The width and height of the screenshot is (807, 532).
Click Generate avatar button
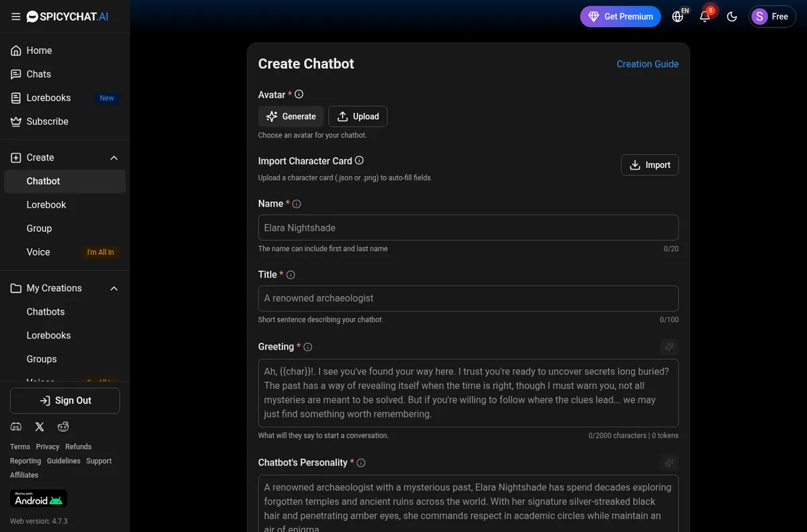[x=291, y=116]
